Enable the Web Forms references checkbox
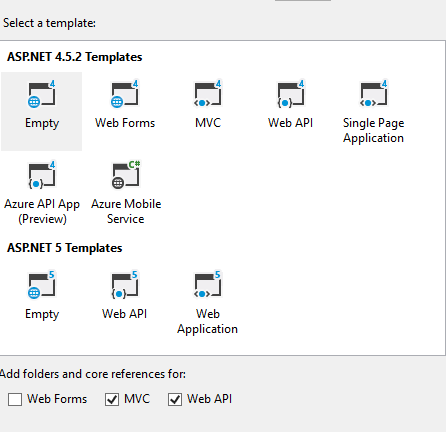 (15, 399)
